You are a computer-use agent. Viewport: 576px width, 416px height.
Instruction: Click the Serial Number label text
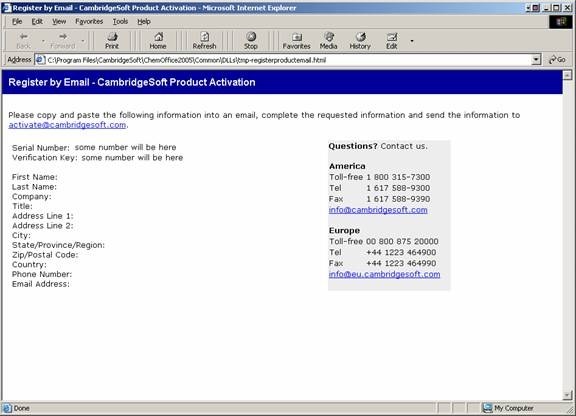40,148
